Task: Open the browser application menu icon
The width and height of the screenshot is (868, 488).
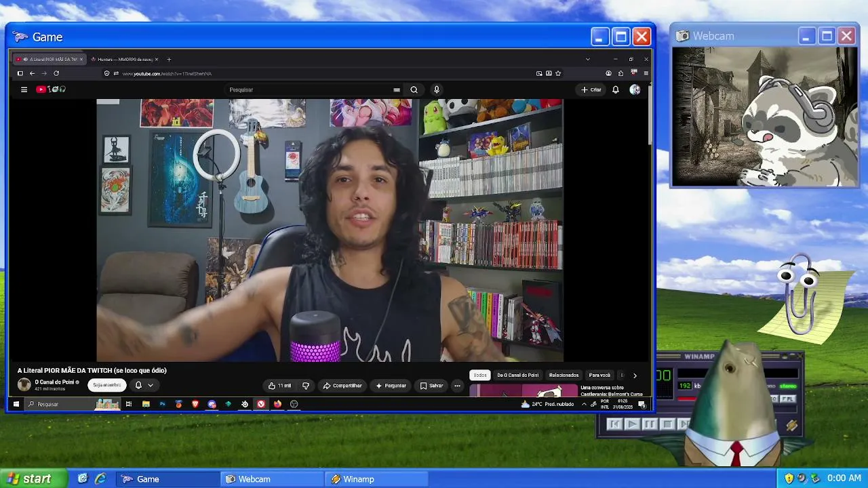Action: pyautogui.click(x=646, y=73)
